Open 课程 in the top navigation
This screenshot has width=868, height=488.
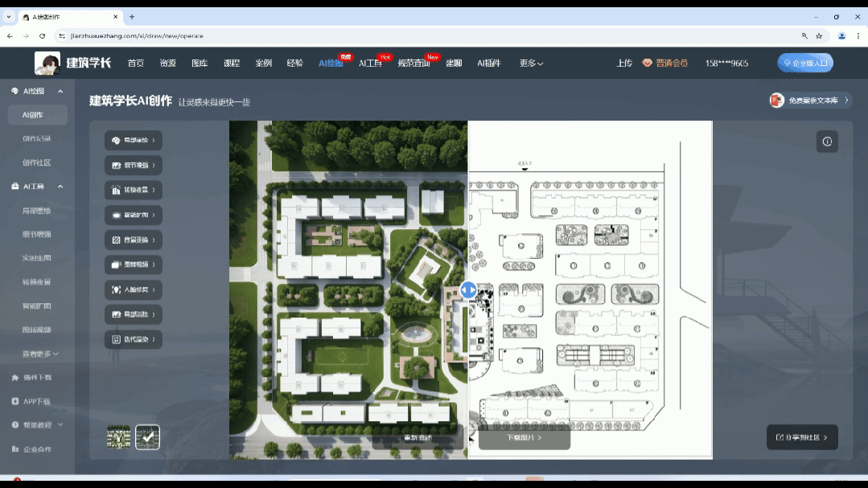(x=232, y=63)
